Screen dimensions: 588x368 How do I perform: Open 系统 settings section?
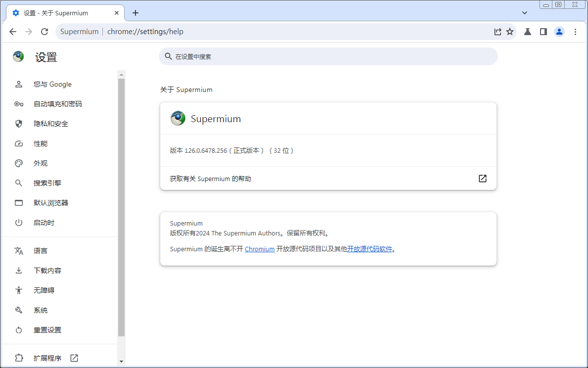point(60,310)
